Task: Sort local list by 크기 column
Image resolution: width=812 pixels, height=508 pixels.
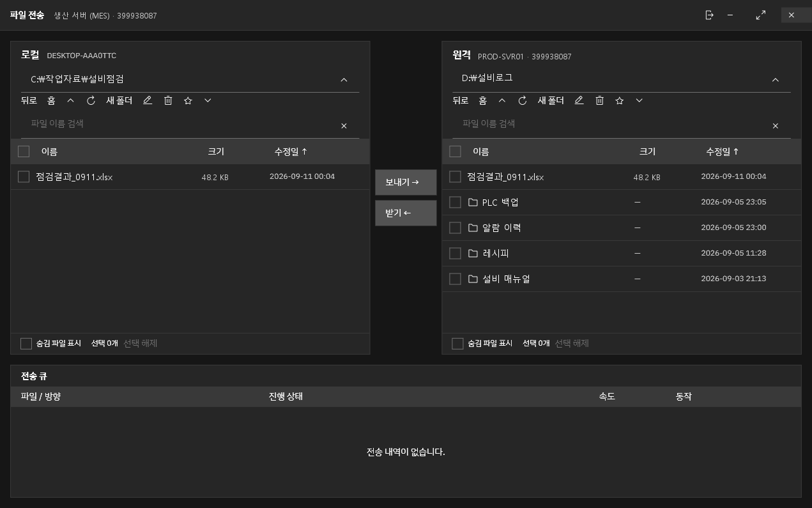Action: click(x=216, y=151)
